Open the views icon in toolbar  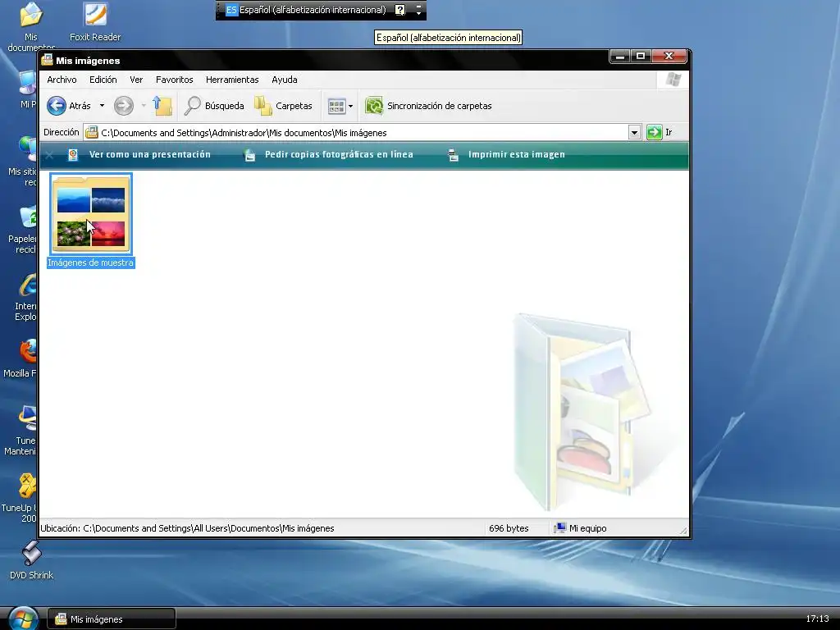click(x=336, y=106)
